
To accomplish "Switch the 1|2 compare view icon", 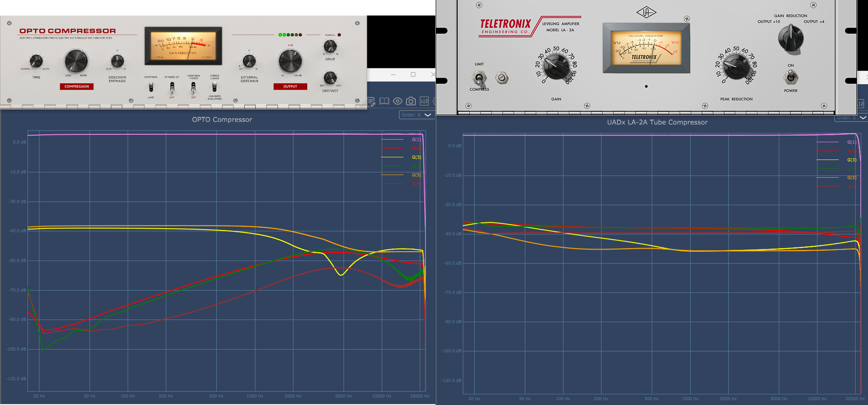I will point(424,101).
